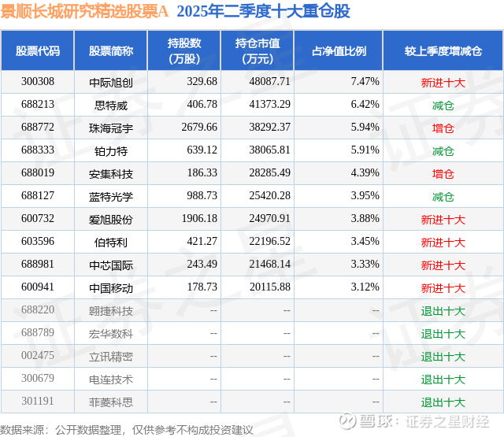504x437 pixels.
Task: Open greyed stock code 301191
Action: 38,401
